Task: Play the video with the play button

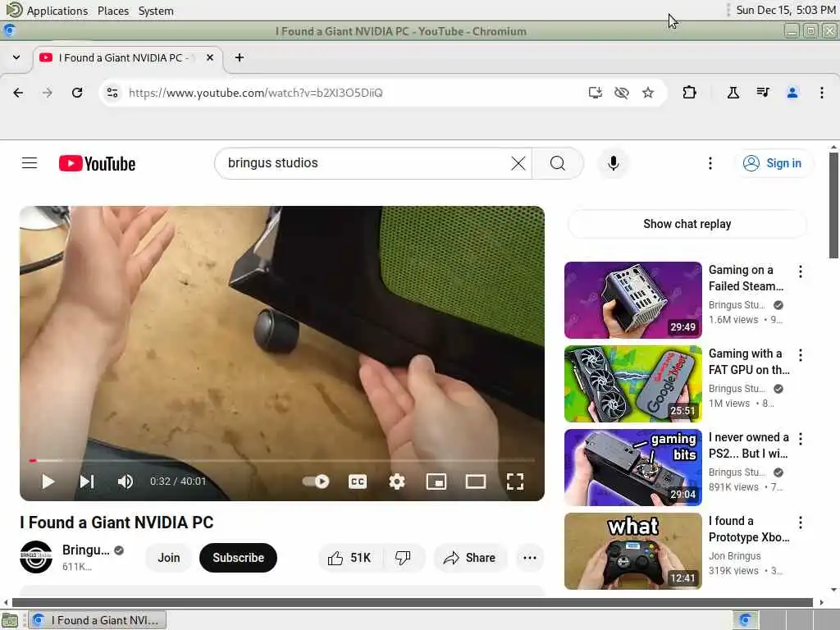Action: [x=48, y=482]
